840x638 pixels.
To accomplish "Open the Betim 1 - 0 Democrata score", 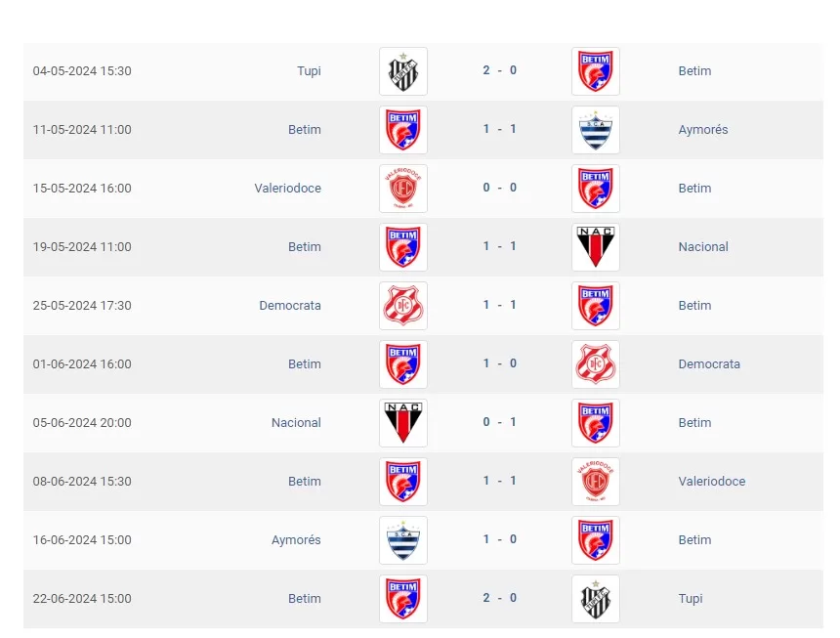I will 499,363.
